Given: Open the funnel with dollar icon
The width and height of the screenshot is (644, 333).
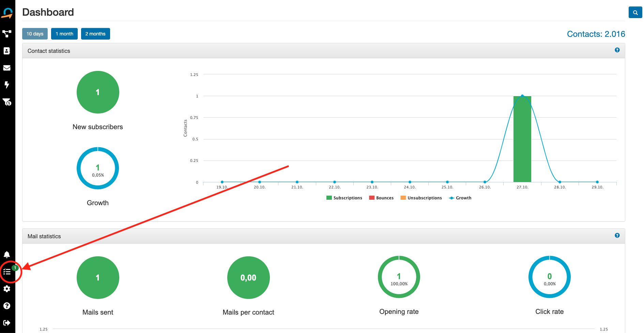Looking at the screenshot, I should pyautogui.click(x=7, y=102).
